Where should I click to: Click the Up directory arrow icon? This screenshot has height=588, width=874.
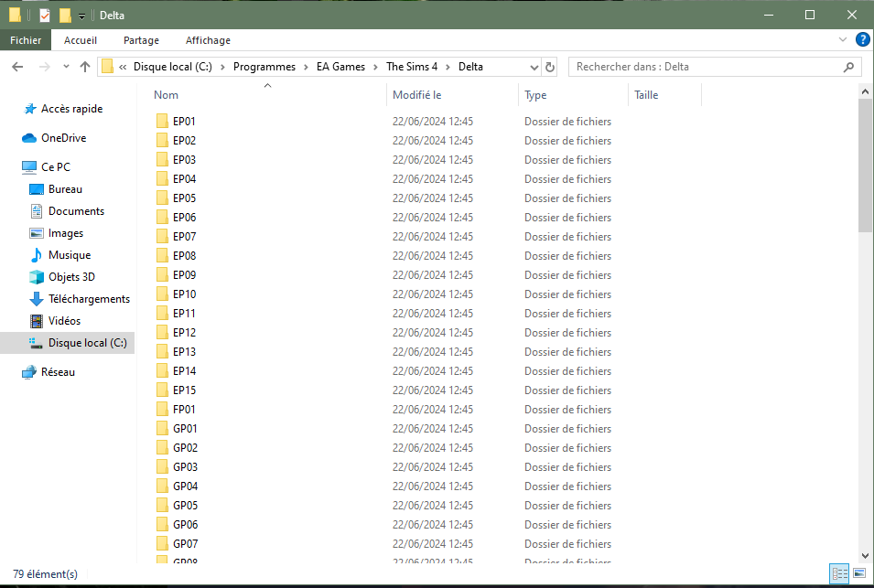point(85,67)
